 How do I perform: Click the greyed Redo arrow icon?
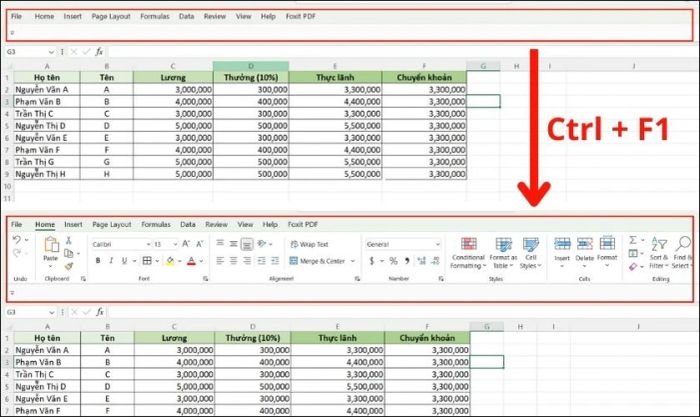coord(17,253)
